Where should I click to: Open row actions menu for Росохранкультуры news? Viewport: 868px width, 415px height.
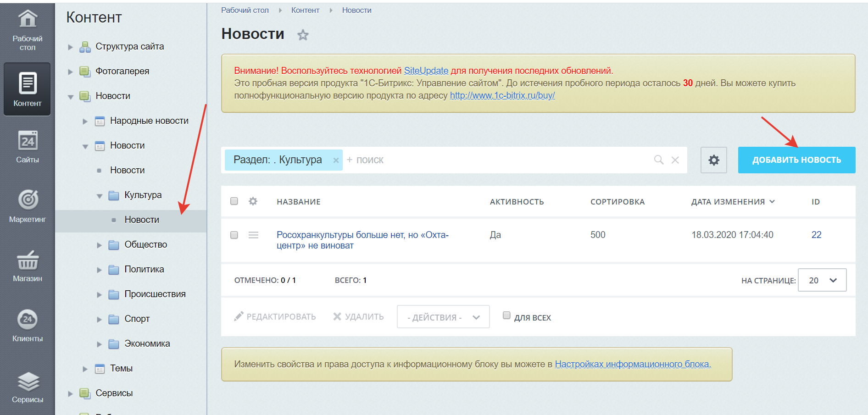point(253,235)
